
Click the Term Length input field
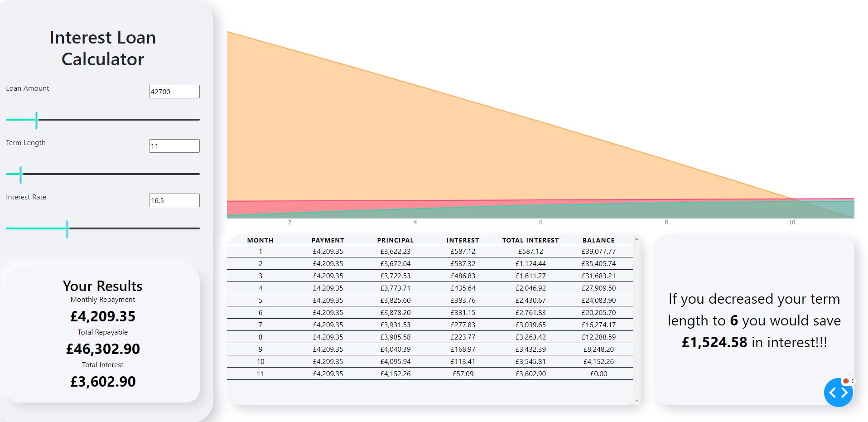pos(174,146)
